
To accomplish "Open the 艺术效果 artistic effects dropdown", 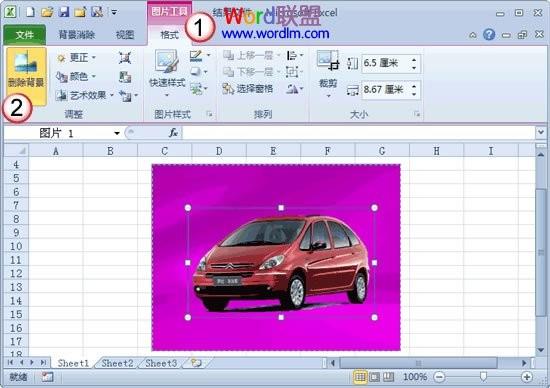I will coord(86,95).
